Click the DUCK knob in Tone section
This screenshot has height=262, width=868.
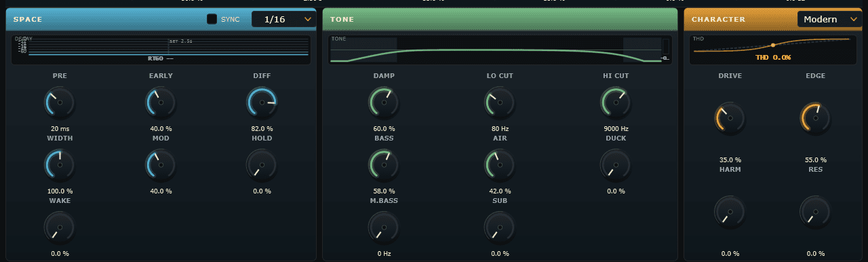[616, 166]
